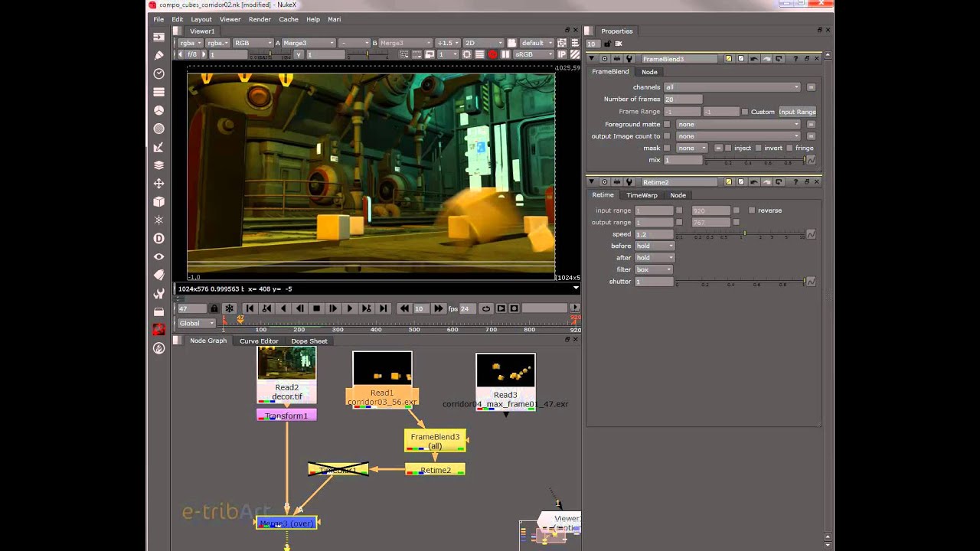Open the Draw nodes brush icon in toolbar
Image resolution: width=980 pixels, height=551 pixels.
[x=158, y=55]
